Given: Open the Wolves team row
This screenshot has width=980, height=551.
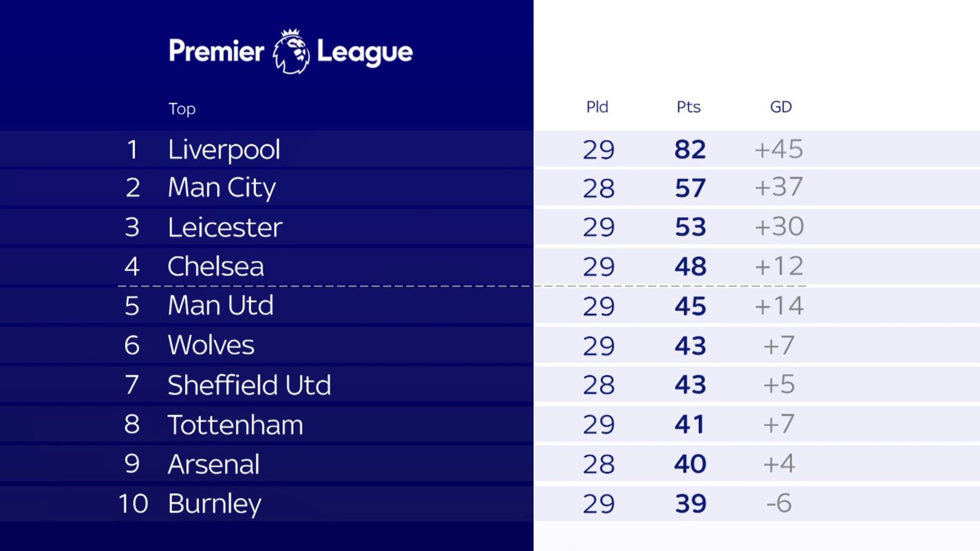Looking at the screenshot, I should point(490,345).
